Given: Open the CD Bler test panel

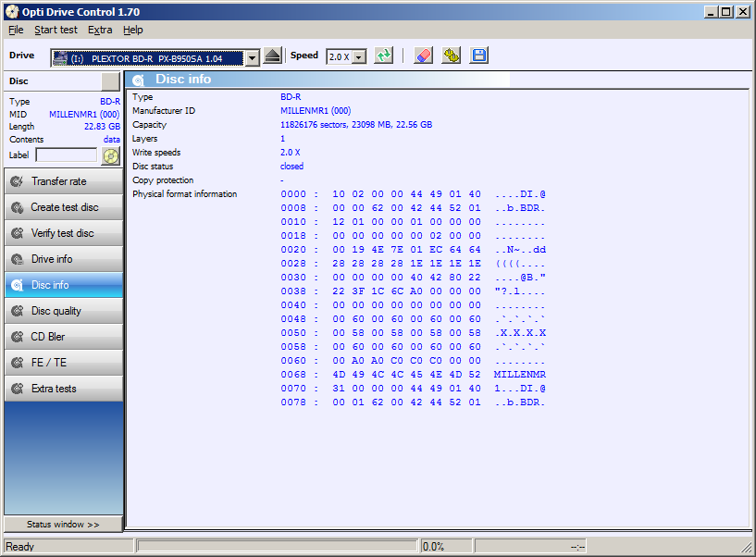Looking at the screenshot, I should [x=64, y=337].
